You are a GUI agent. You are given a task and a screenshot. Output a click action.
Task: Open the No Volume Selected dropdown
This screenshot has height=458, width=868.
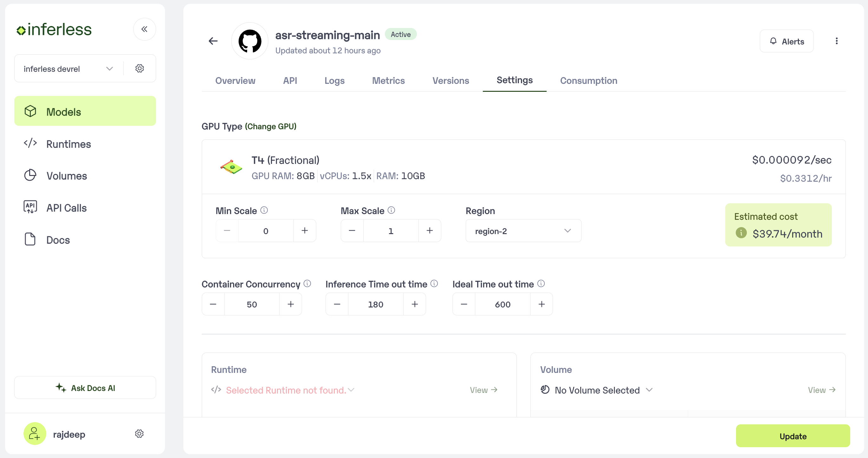point(597,390)
